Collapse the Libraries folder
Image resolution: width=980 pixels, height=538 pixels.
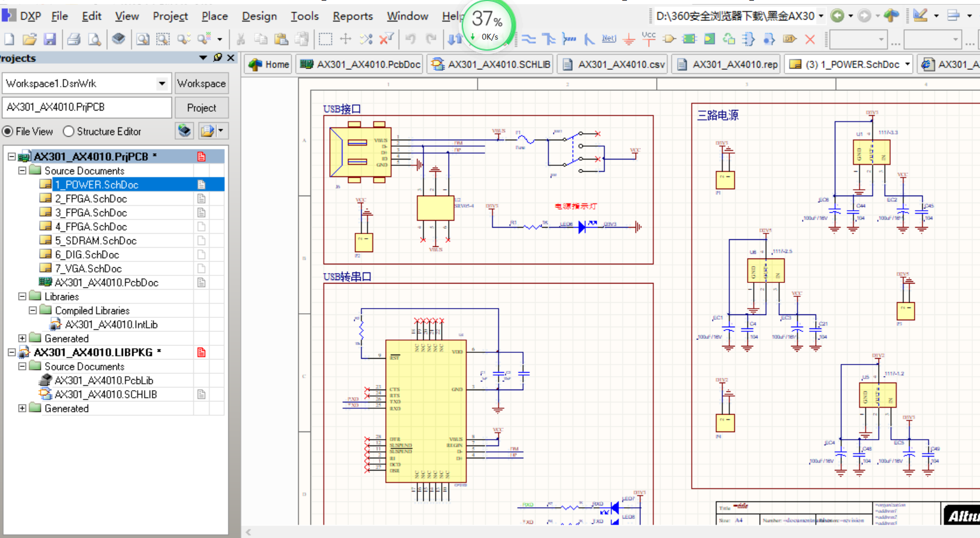coord(22,296)
